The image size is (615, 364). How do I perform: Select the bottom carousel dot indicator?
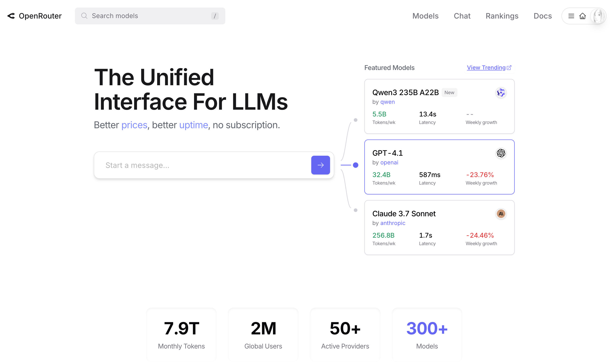(355, 210)
